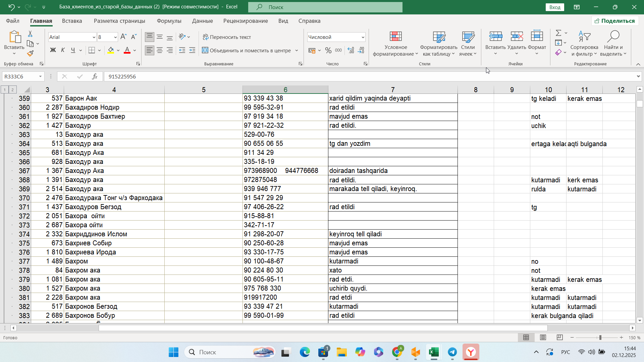Click the Format Painter brush icon
The image size is (644, 362).
[30, 54]
